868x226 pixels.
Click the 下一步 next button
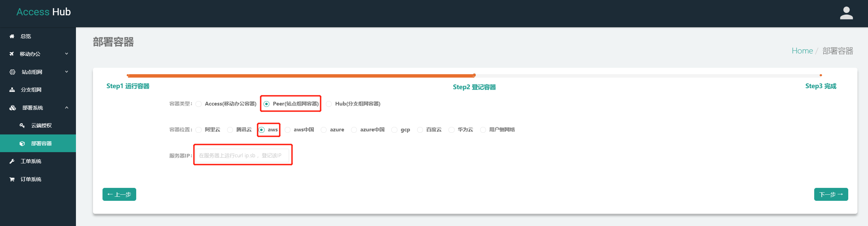pos(831,194)
